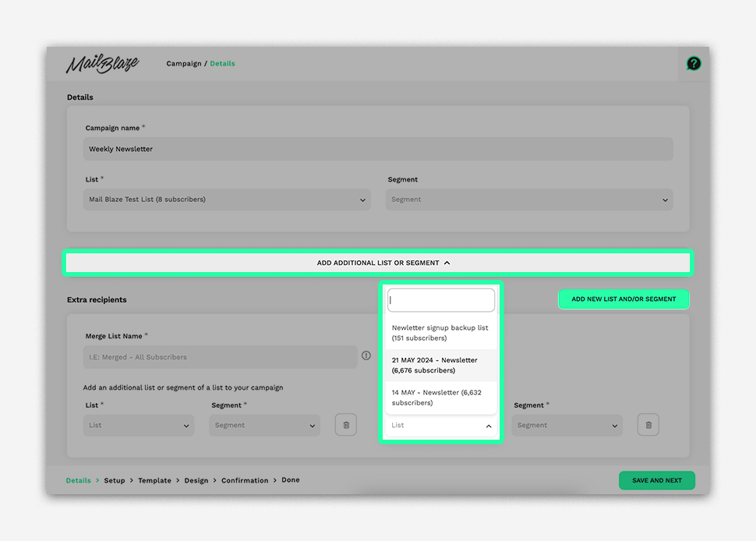
Task: Go to the Setup step in breadcrumb
Action: pyautogui.click(x=115, y=480)
